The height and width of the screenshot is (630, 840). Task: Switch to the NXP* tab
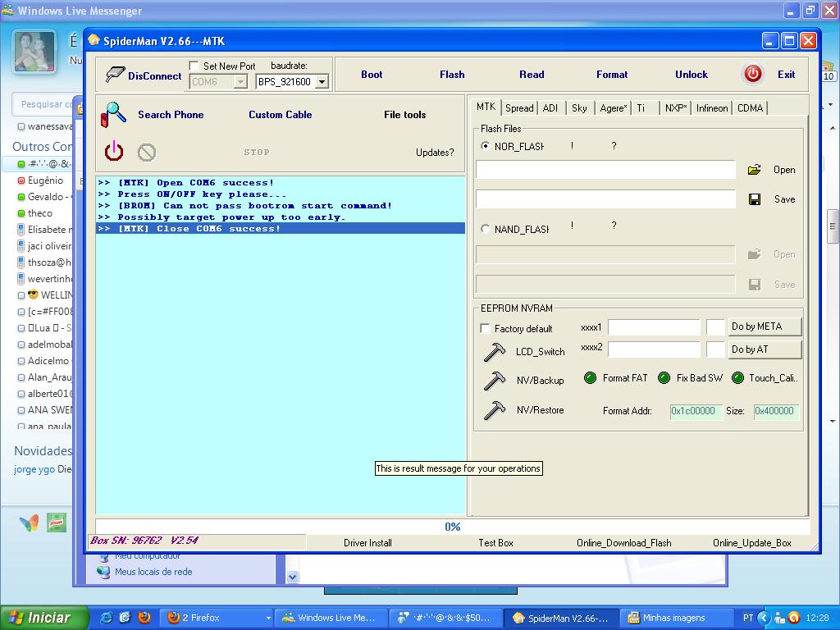point(676,108)
